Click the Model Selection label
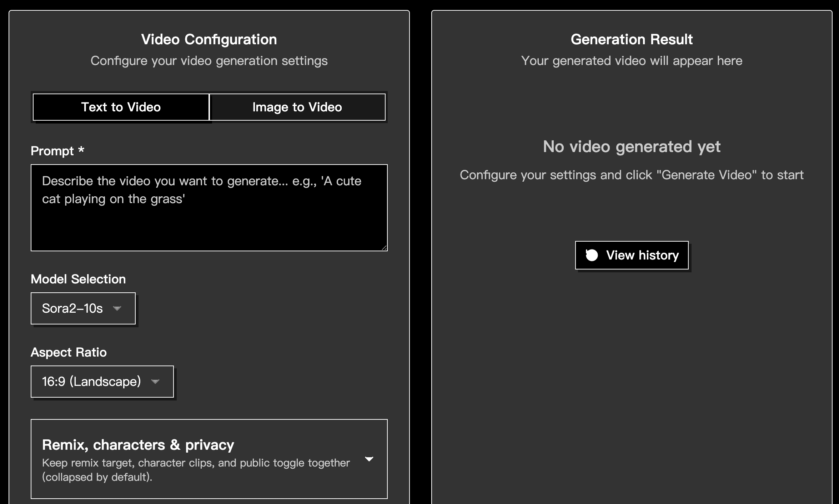 (78, 279)
